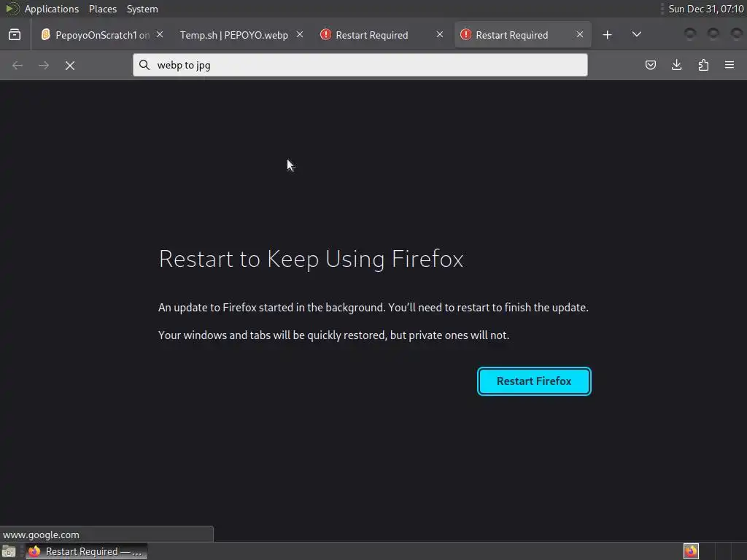747x560 pixels.
Task: Click the Firefox icon in the bottom tray
Action: (691, 551)
